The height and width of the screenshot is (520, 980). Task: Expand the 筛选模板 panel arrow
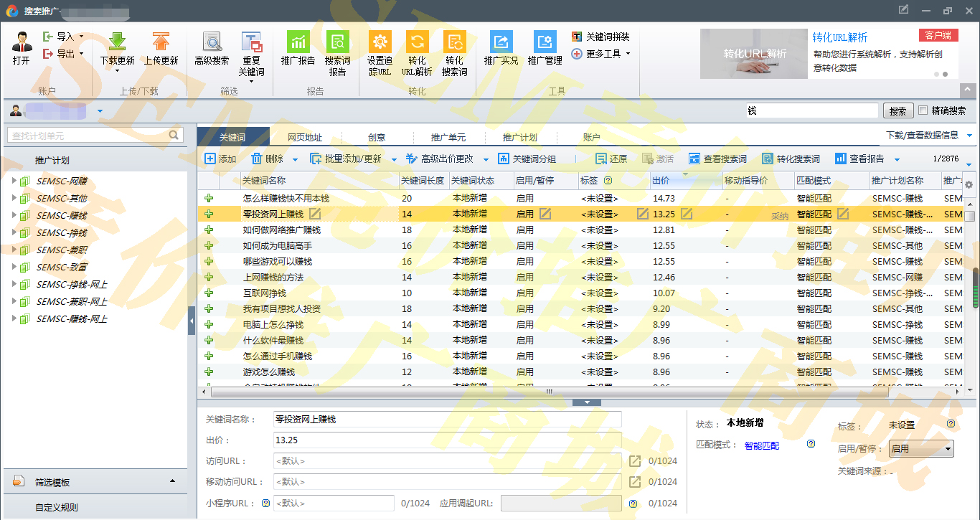pos(172,481)
